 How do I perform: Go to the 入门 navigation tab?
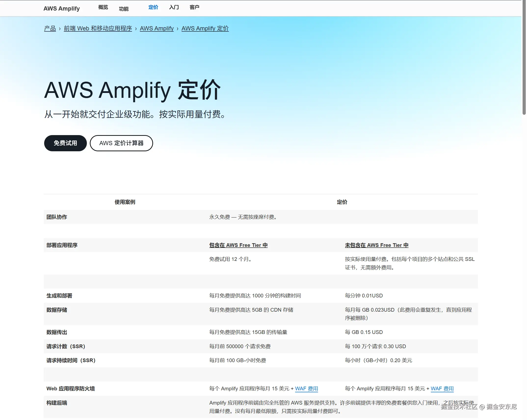[174, 7]
